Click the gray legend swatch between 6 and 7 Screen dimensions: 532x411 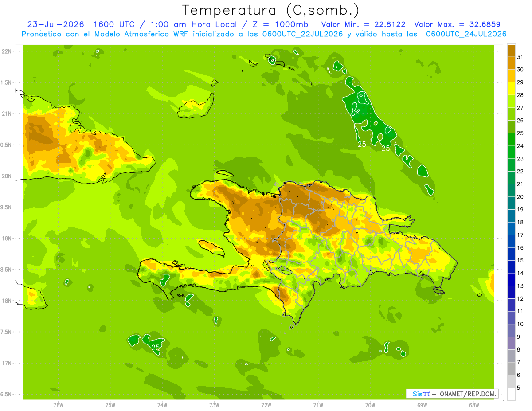(511, 368)
